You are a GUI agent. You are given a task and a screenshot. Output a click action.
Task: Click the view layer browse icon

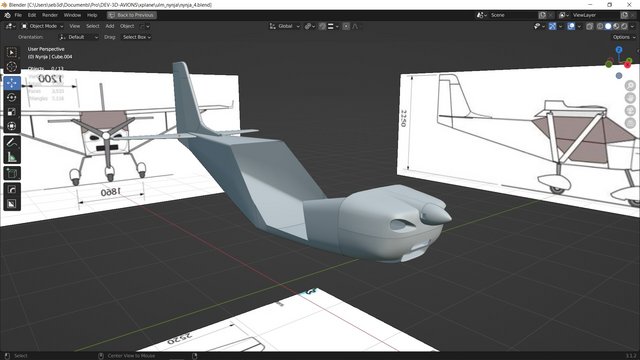point(563,15)
